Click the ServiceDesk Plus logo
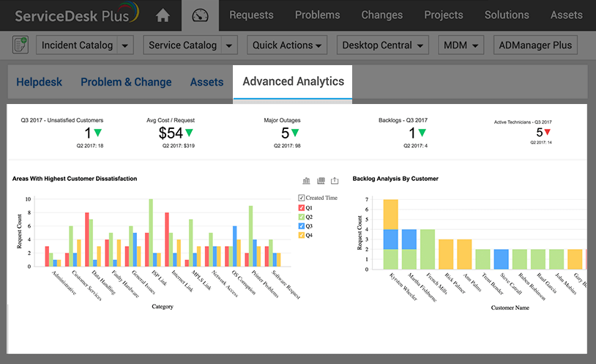Viewport: 596px width, 364px height. click(x=76, y=15)
